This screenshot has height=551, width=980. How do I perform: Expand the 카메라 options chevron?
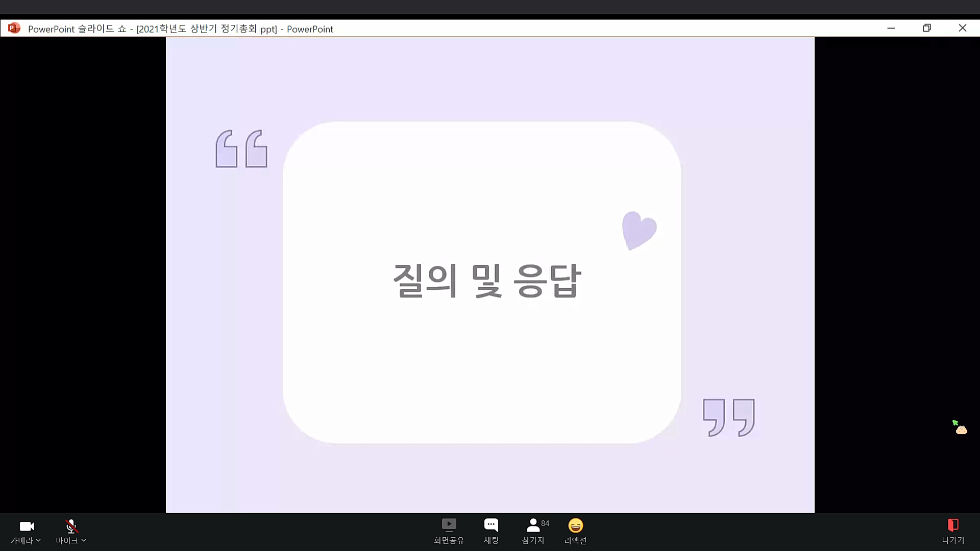coord(38,540)
